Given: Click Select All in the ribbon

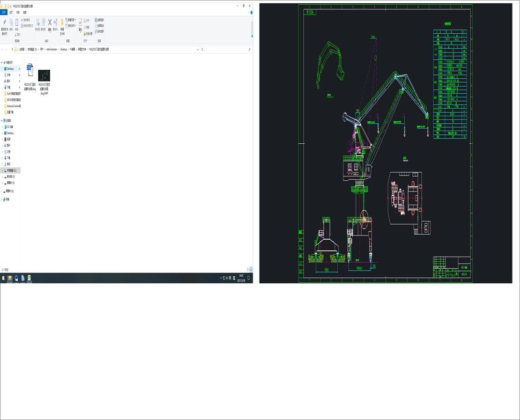Looking at the screenshot, I should [97, 20].
